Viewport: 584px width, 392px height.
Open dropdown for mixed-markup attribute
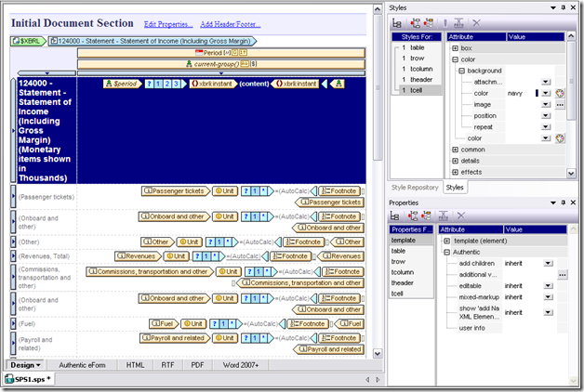(549, 297)
